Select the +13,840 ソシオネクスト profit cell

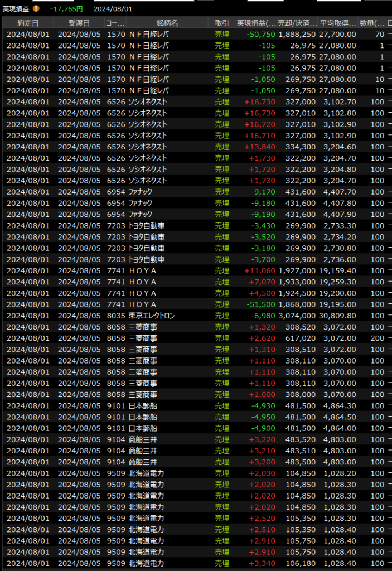[260, 147]
